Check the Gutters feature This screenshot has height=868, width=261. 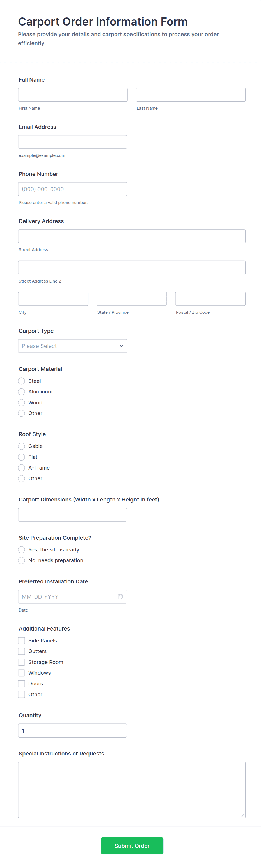click(22, 651)
